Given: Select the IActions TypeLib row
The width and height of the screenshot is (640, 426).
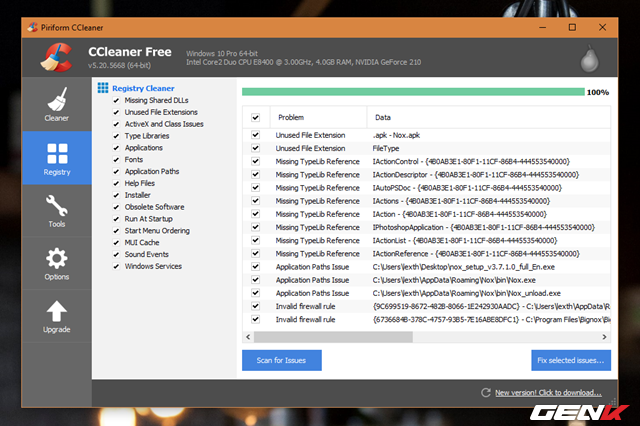Looking at the screenshot, I should pos(427,201).
